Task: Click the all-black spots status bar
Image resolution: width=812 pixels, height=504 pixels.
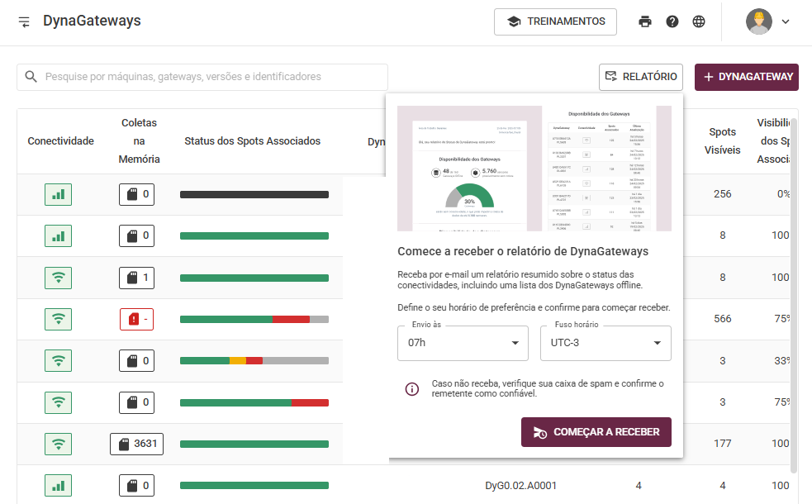Action: [254, 195]
